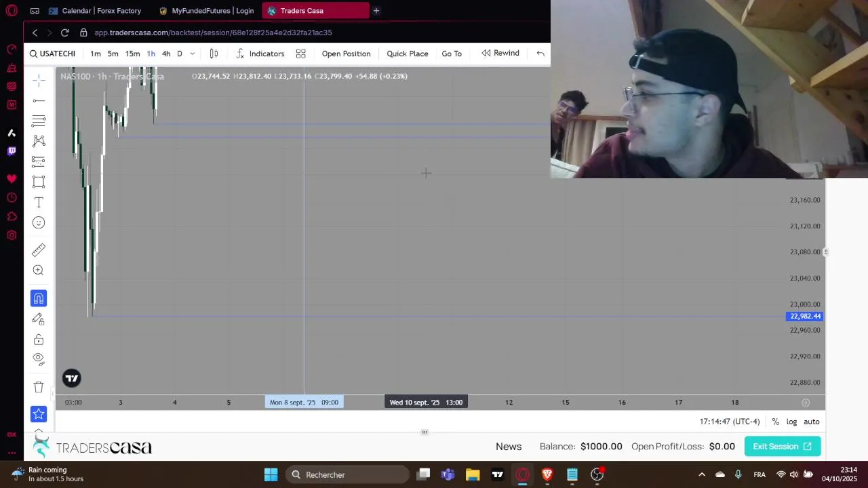Screen dimensions: 868x488
Task: Open Opera sidebar settings gear
Action: coord(12,235)
